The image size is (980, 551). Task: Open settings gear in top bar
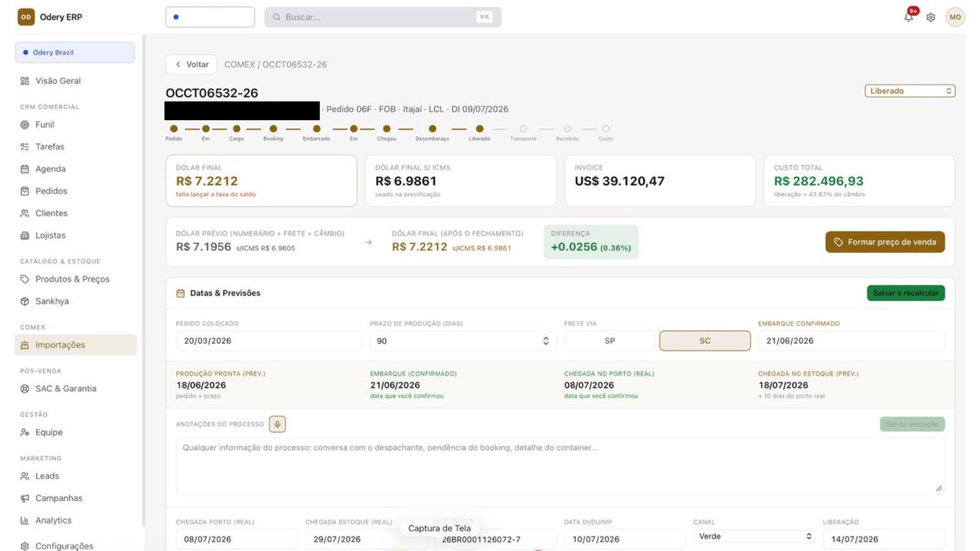930,17
